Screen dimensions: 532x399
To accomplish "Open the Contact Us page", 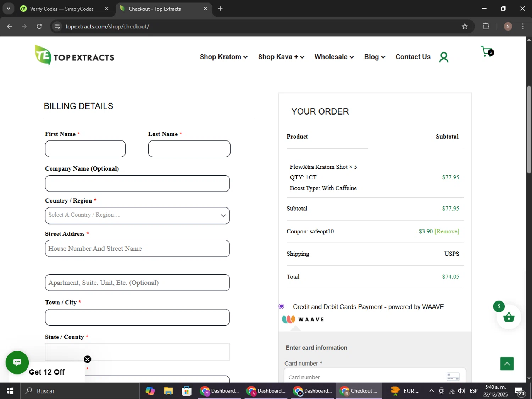I will coord(413,57).
